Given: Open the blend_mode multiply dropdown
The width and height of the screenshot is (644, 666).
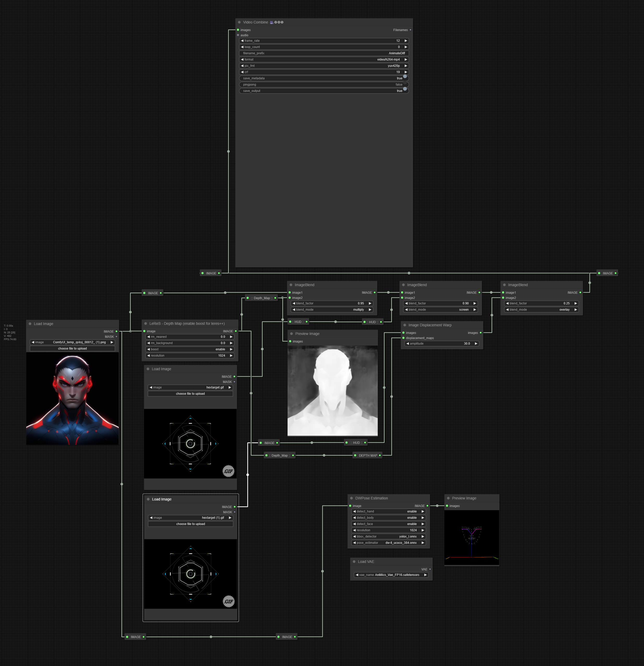Looking at the screenshot, I should click(332, 310).
